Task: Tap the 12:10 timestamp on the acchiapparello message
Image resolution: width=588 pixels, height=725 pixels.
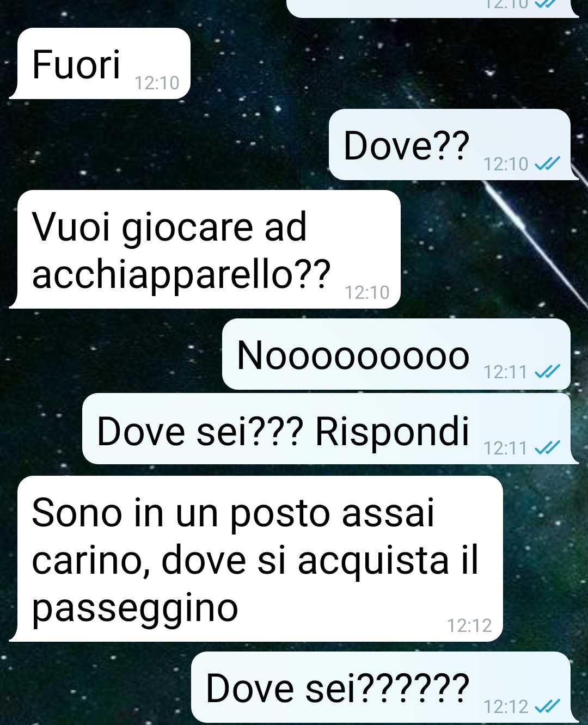Action: pos(367,292)
